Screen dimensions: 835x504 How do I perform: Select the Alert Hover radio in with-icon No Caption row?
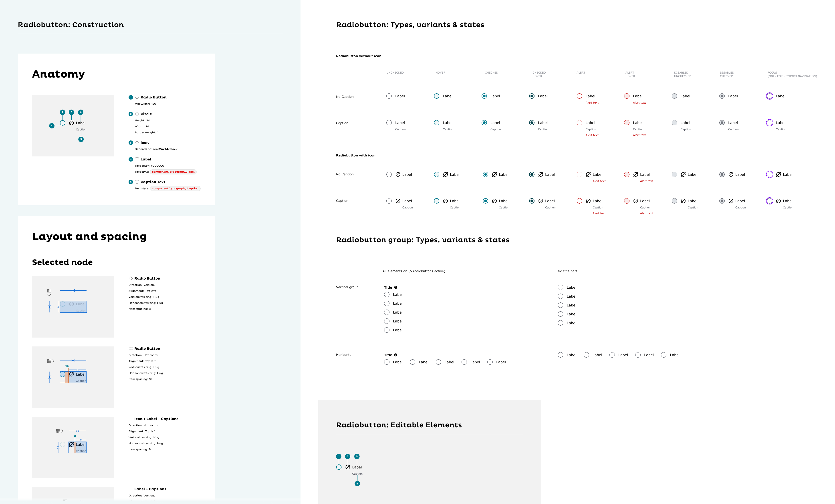click(x=627, y=175)
